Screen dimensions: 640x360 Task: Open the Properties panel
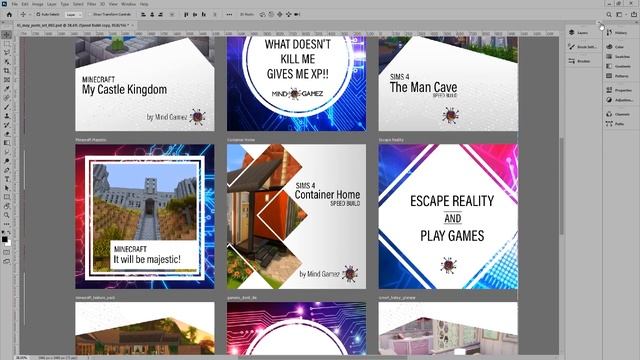(x=619, y=90)
